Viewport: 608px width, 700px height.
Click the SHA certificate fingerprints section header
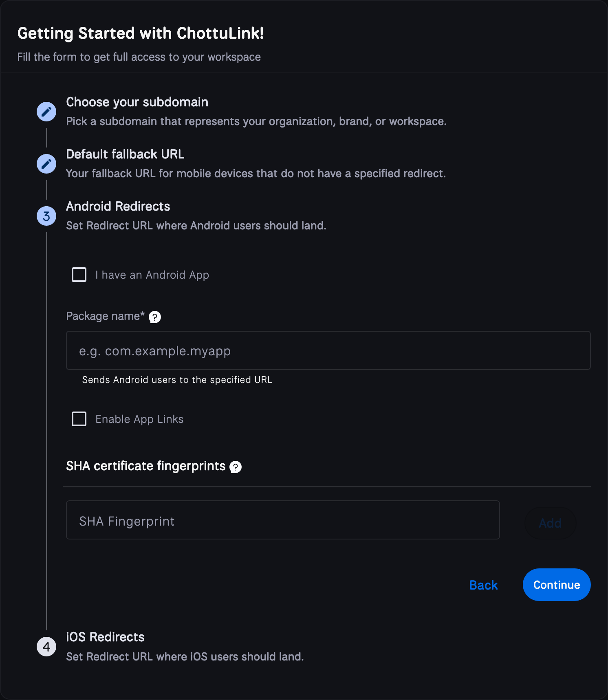click(146, 466)
